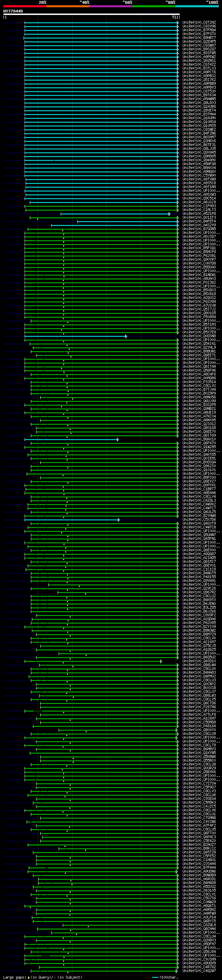
Task: Click the UniRef100_C9JSH9 label
Action: (199, 959)
